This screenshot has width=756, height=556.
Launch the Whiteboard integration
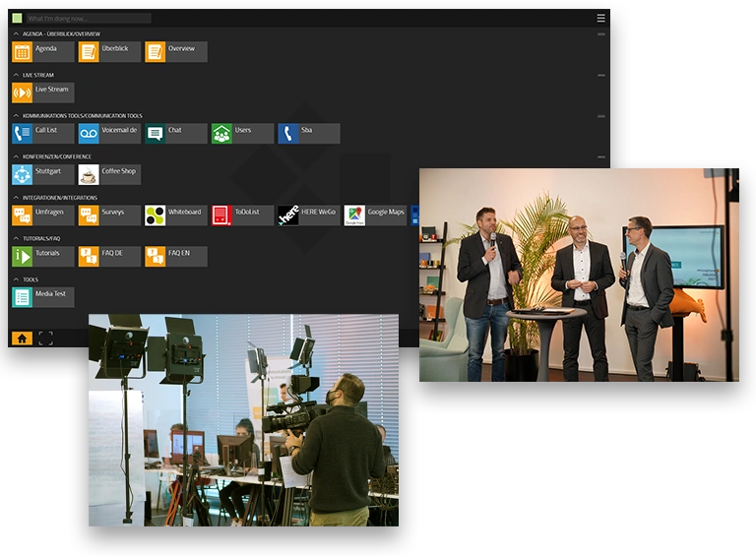coord(176,216)
